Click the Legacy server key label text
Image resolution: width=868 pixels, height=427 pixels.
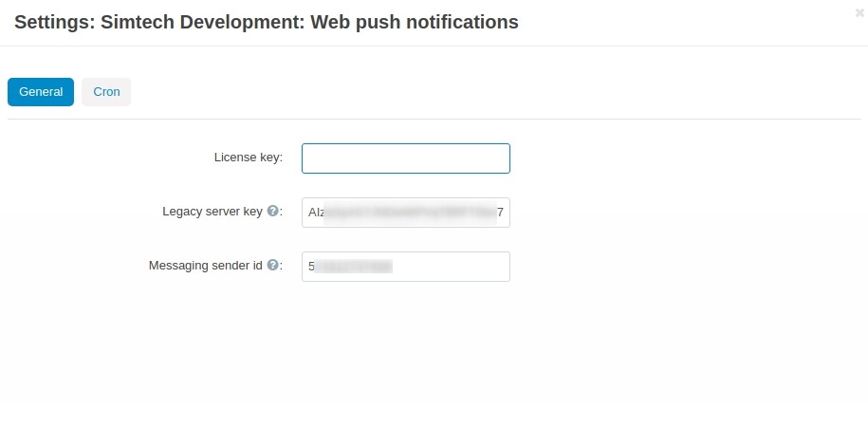tap(212, 212)
